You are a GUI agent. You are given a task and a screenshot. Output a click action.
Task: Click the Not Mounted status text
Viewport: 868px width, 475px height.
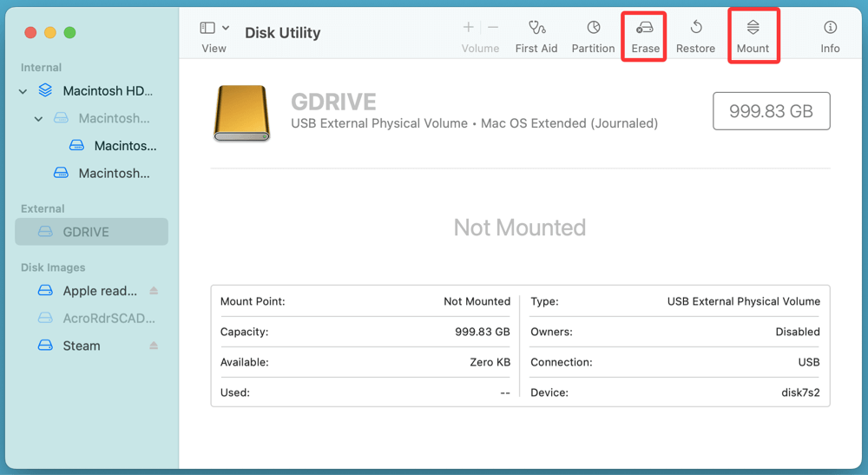[520, 228]
